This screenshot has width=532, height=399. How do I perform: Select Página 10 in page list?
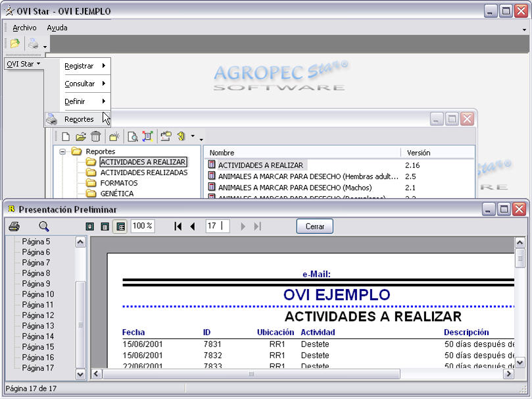click(x=38, y=294)
